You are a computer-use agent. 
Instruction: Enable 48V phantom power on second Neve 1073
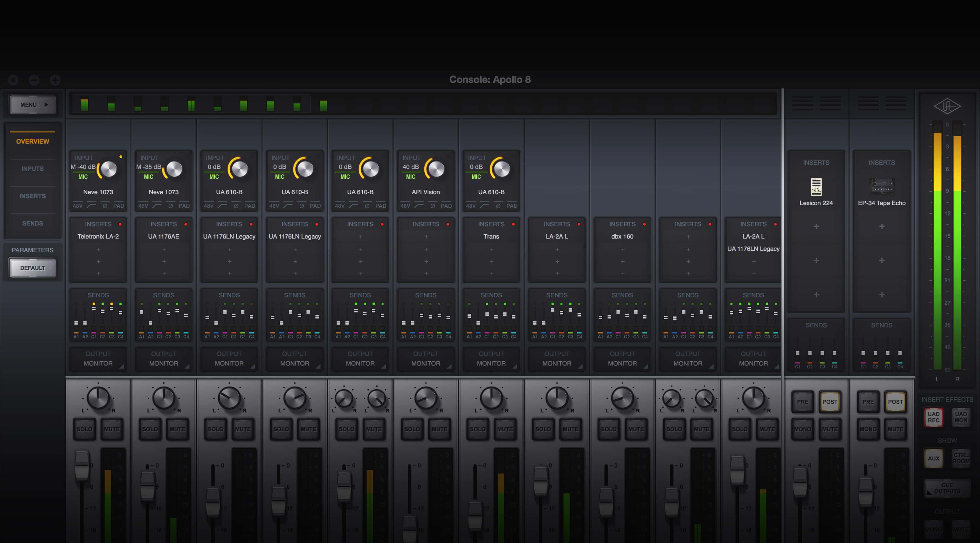[x=143, y=206]
